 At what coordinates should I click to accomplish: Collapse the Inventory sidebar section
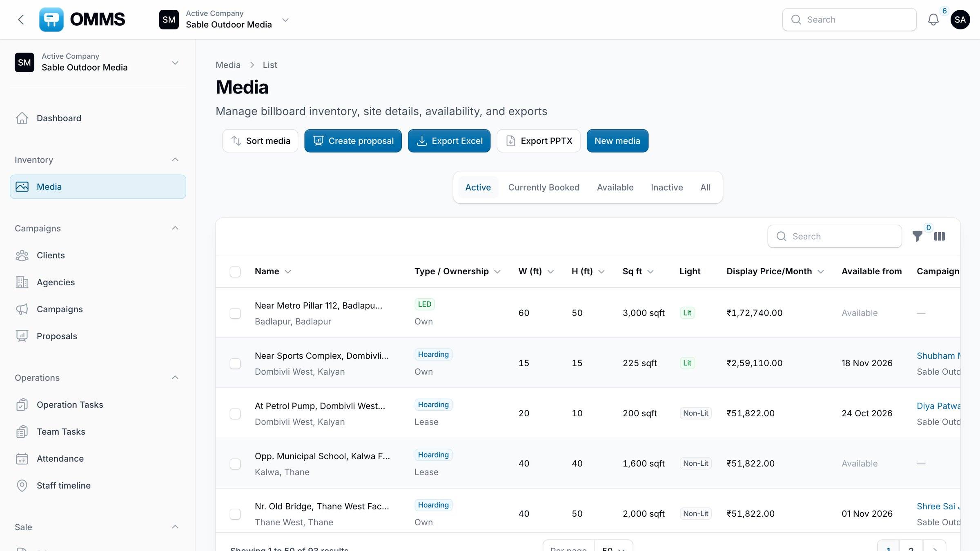pos(175,160)
